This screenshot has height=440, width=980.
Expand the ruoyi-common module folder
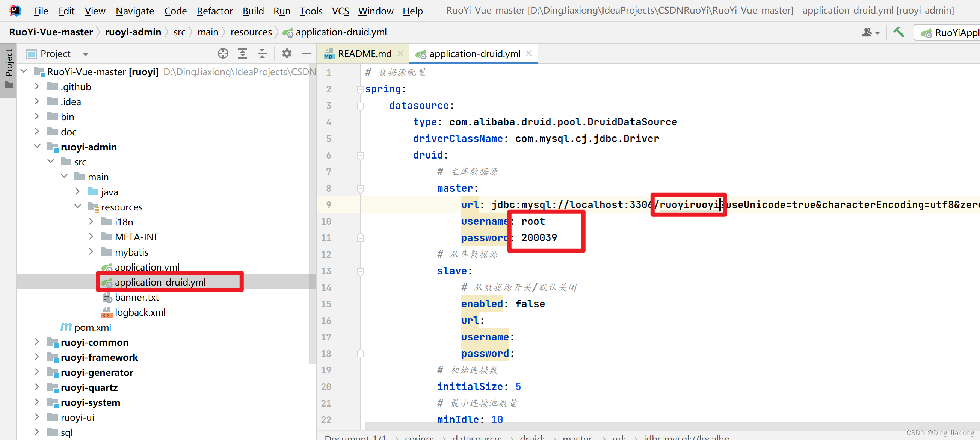(37, 342)
